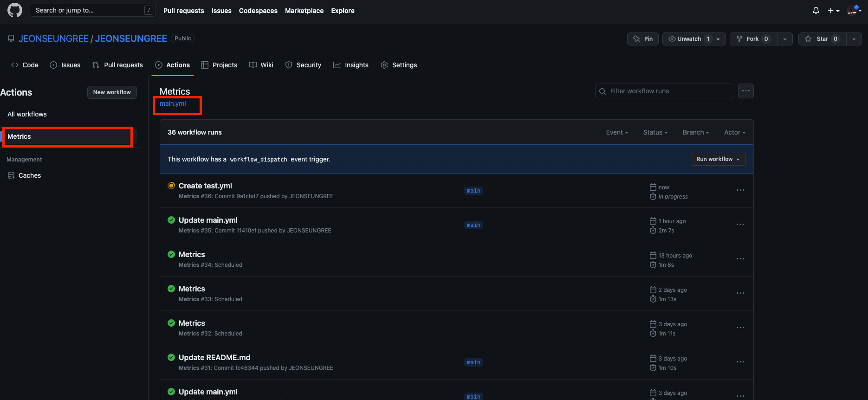Focus the Search or jump to field
This screenshot has height=400, width=868.
tap(92, 10)
